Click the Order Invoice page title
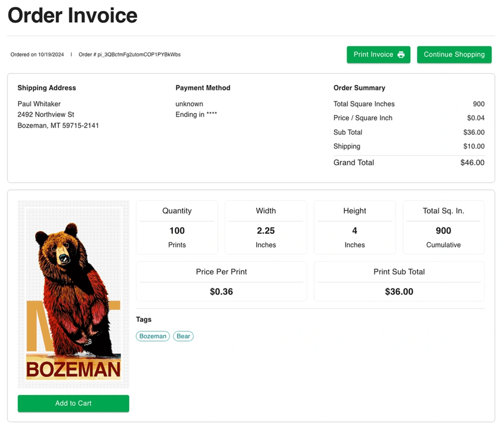 tap(72, 15)
